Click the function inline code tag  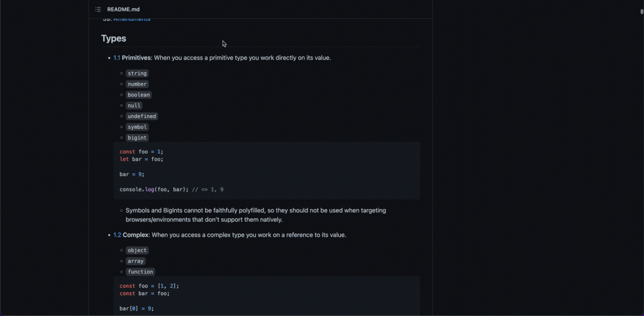click(x=140, y=272)
